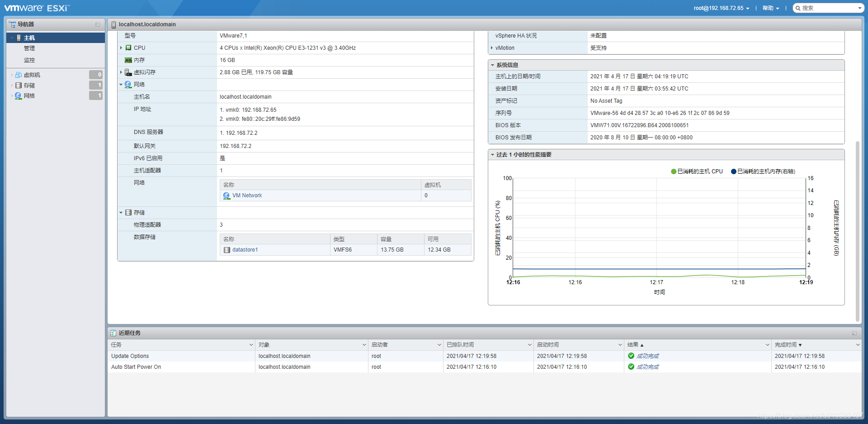Expand the 虚拟闪存 row
Viewport: 868px width, 424px height.
pos(121,72)
